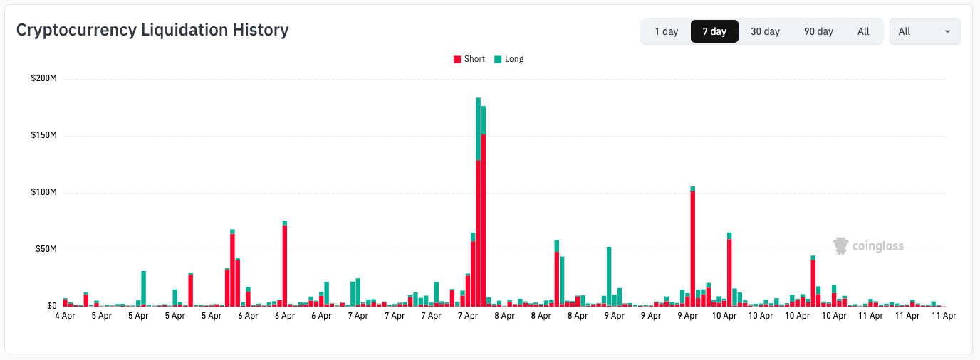980x360 pixels.
Task: Toggle the green Long legend swatch
Action: tap(498, 59)
